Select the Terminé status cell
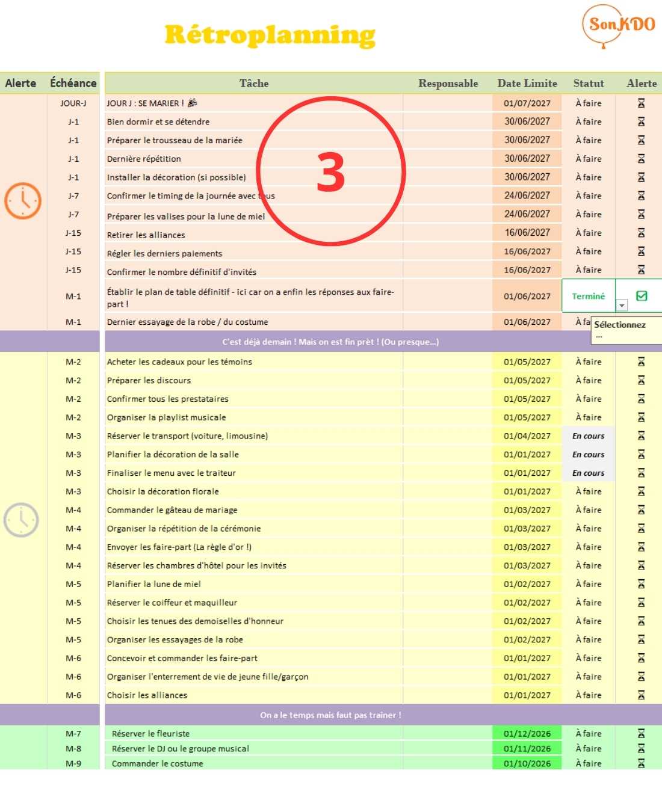 coord(588,296)
